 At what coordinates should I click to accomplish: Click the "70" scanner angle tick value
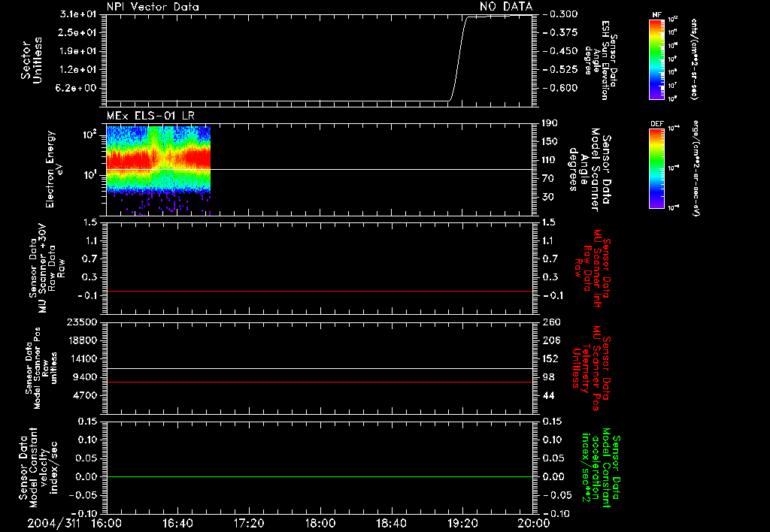click(x=547, y=179)
